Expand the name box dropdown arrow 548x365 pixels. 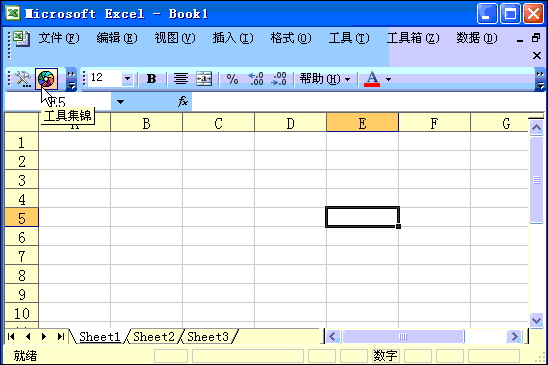click(121, 102)
